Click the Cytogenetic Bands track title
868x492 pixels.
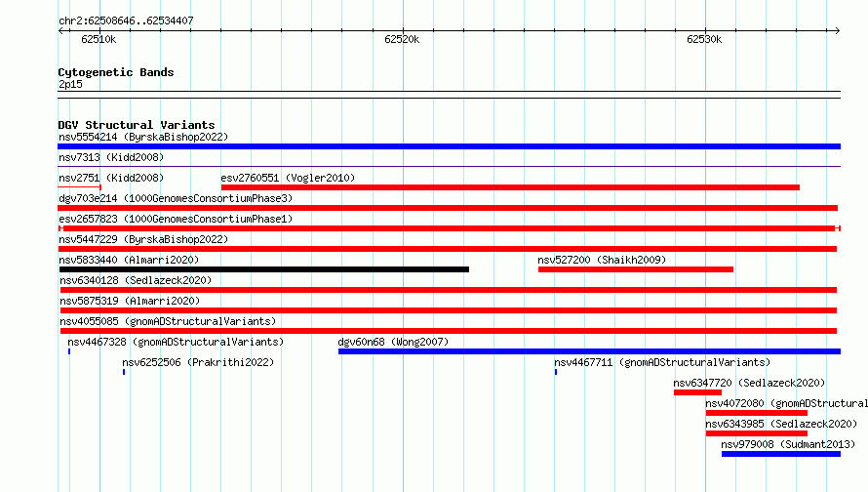116,72
